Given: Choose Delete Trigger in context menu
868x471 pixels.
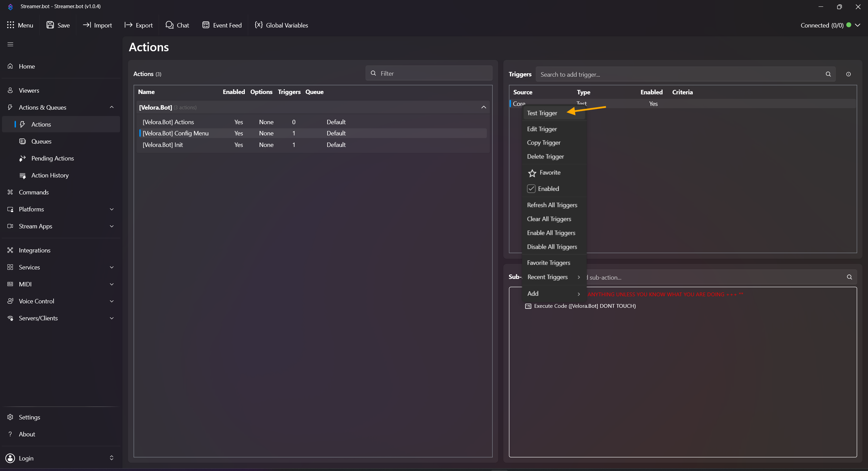Looking at the screenshot, I should click(x=545, y=156).
